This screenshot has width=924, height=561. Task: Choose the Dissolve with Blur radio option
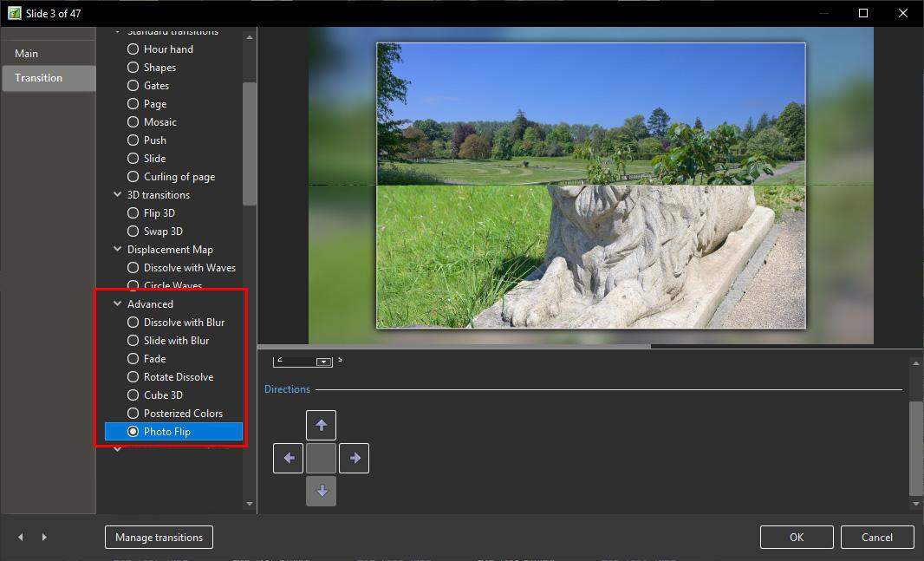pyautogui.click(x=133, y=323)
